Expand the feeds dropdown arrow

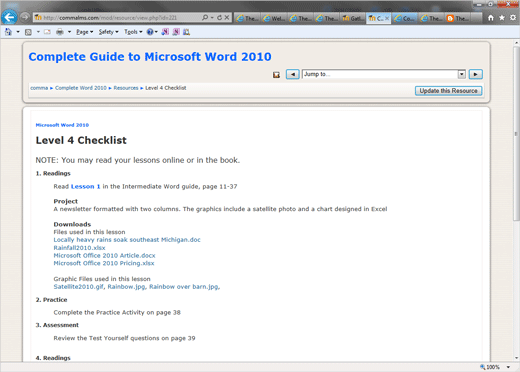point(38,32)
